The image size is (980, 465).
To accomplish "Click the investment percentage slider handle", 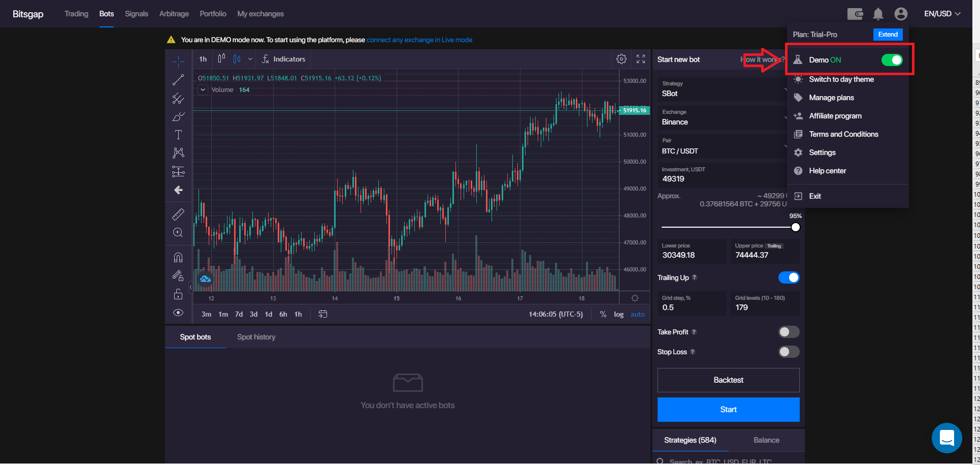I will tap(795, 227).
